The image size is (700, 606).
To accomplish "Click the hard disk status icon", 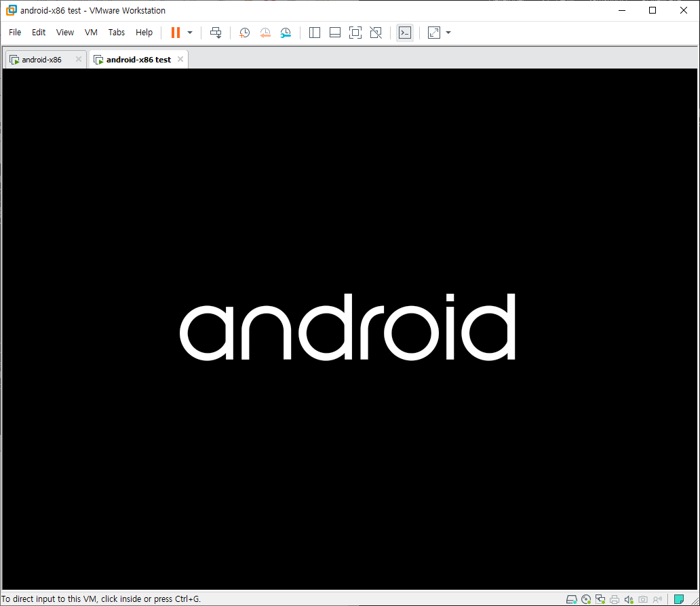I will [x=571, y=599].
